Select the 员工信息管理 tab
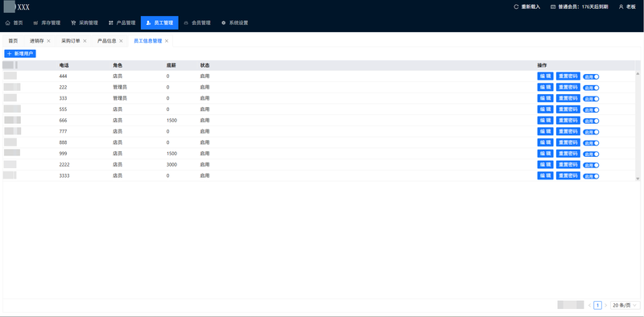 click(148, 41)
